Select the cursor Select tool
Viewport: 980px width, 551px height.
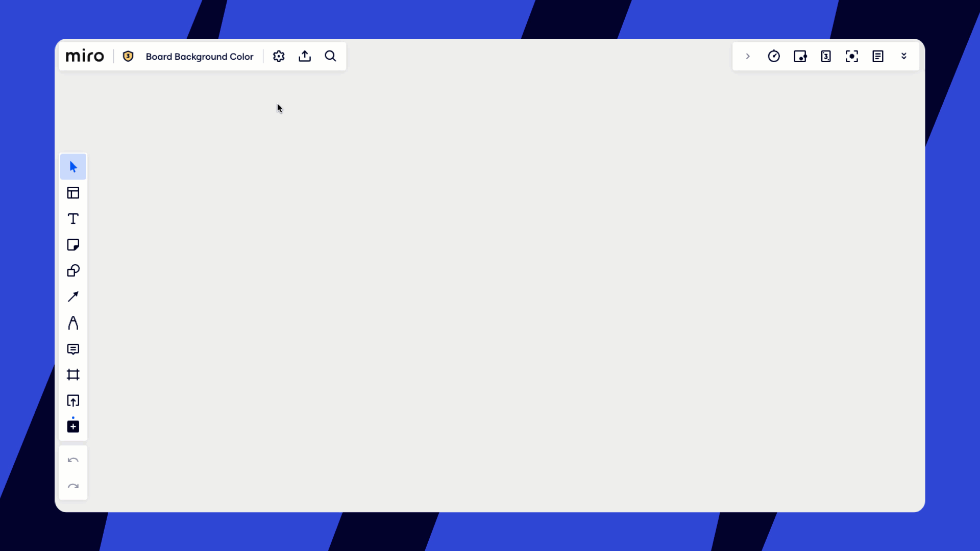73,167
